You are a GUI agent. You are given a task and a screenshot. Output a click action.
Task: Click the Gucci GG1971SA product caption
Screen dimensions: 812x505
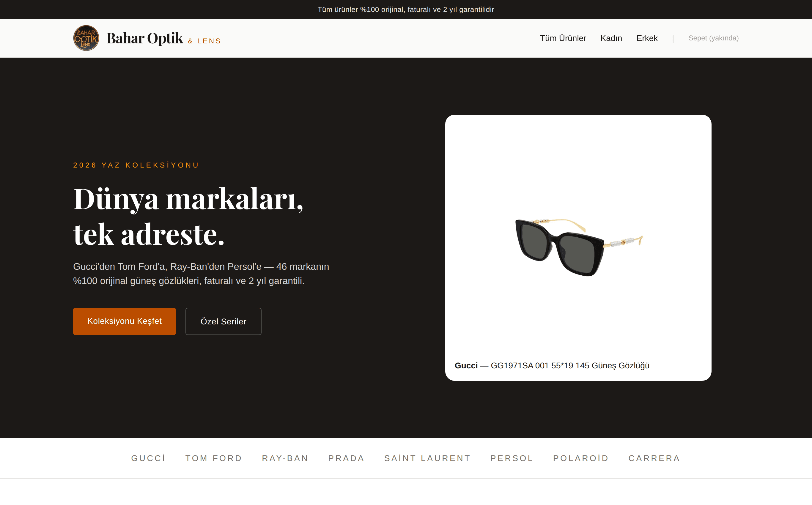(552, 366)
